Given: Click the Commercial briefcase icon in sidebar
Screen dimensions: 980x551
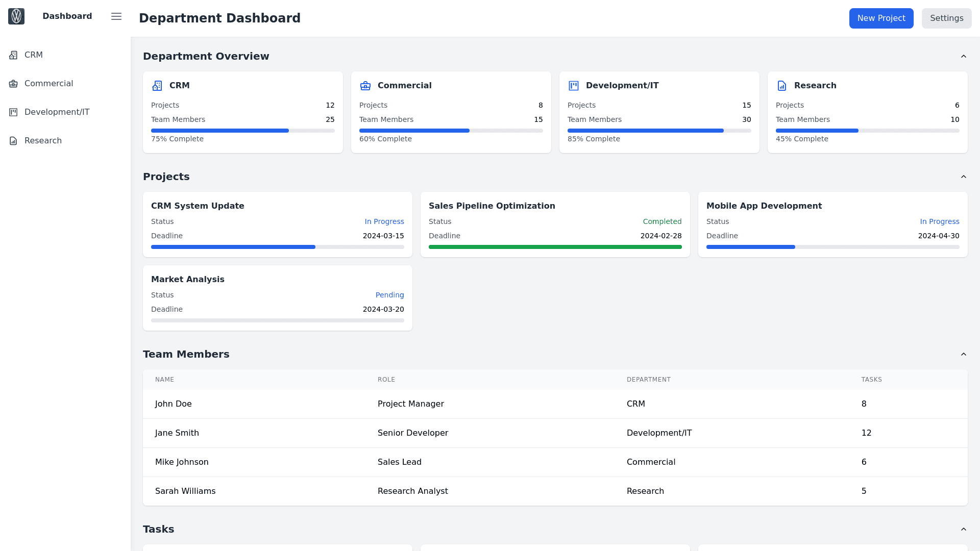Looking at the screenshot, I should [x=13, y=84].
